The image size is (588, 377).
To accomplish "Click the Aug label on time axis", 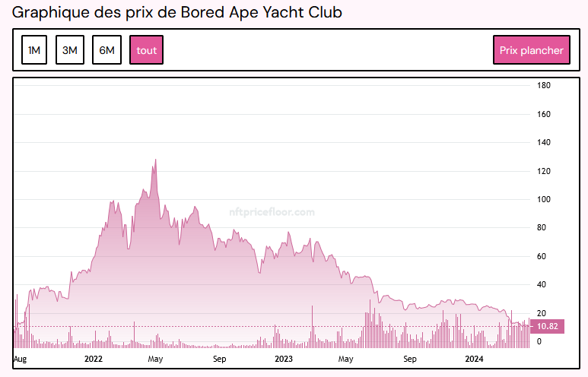I will pos(21,358).
